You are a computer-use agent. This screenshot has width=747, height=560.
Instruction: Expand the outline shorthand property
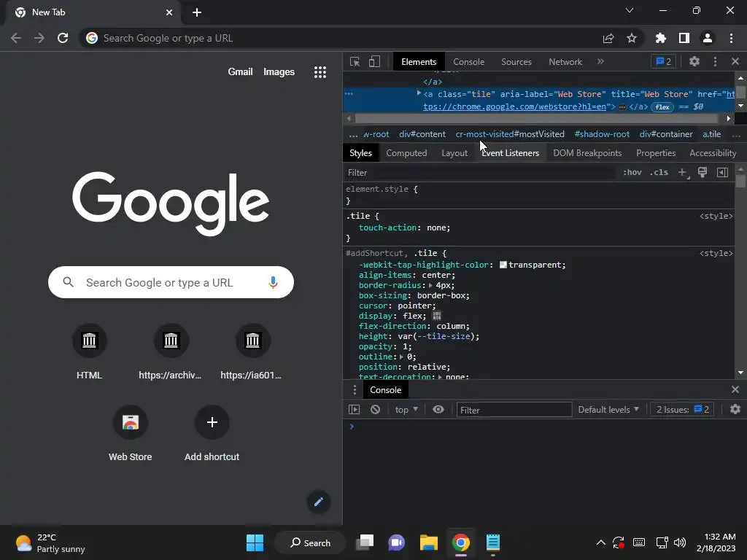click(x=401, y=357)
